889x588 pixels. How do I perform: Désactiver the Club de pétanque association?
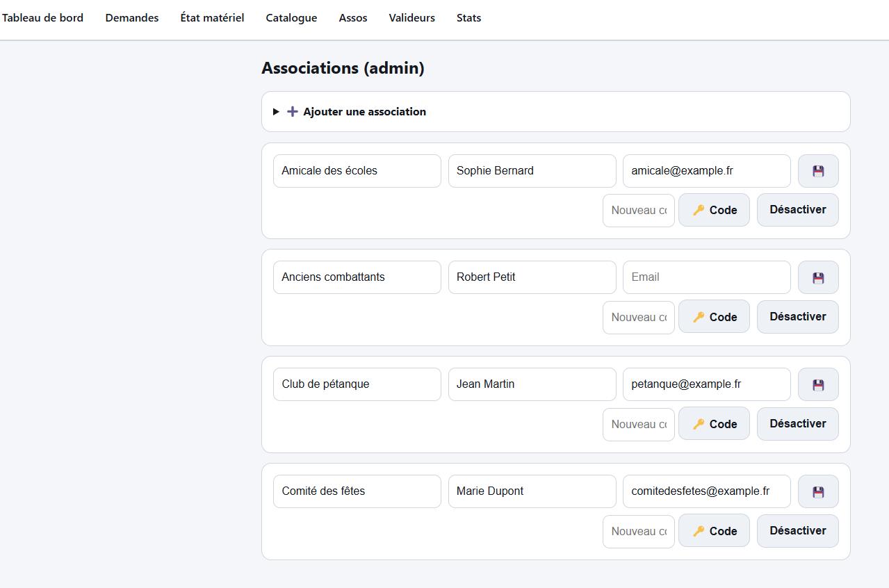coord(798,424)
